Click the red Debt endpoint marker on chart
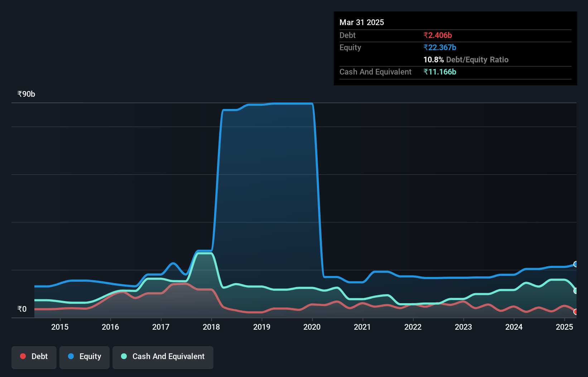Viewport: 588px width, 377px height. point(575,312)
